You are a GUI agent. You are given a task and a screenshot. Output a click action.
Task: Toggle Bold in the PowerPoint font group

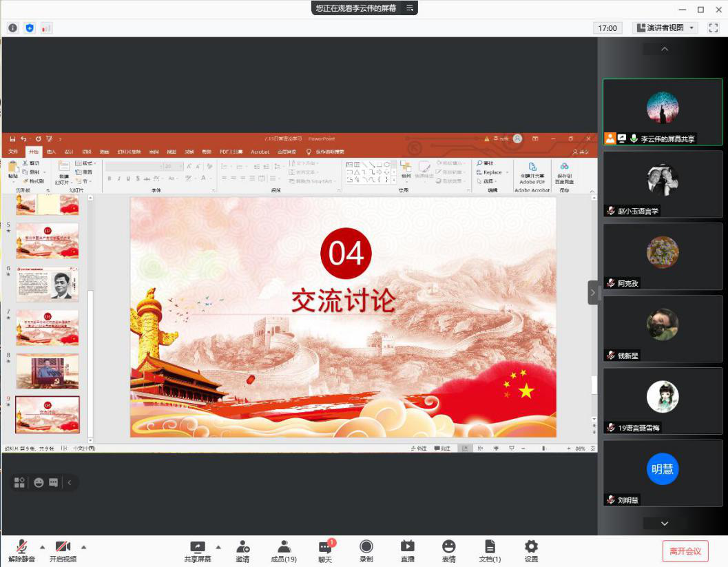click(x=109, y=178)
